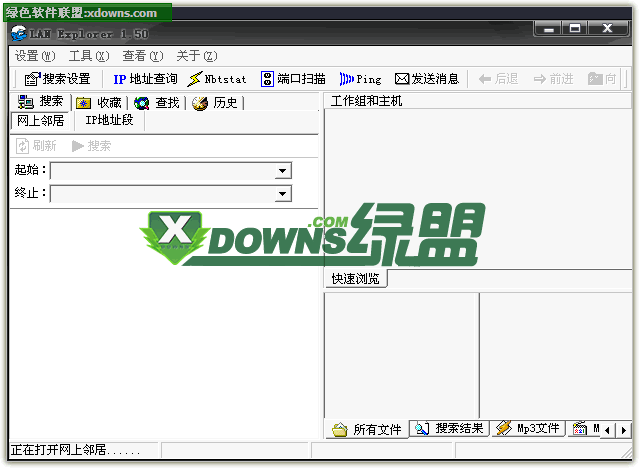Open the 工具(X) menu
This screenshot has width=639, height=468.
click(x=89, y=55)
